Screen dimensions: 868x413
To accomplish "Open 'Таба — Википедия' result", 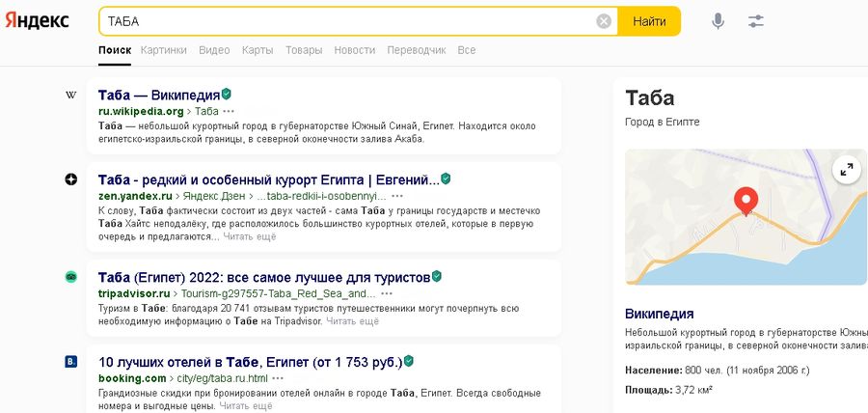I will point(159,95).
